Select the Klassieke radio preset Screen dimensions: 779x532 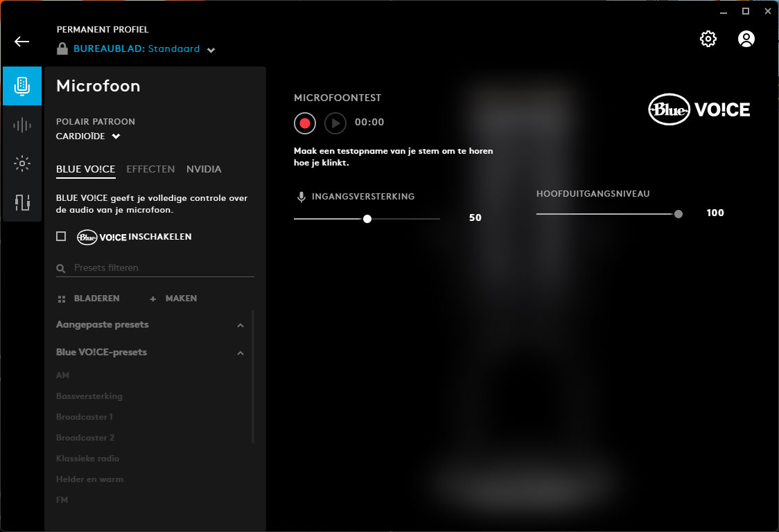coord(88,459)
